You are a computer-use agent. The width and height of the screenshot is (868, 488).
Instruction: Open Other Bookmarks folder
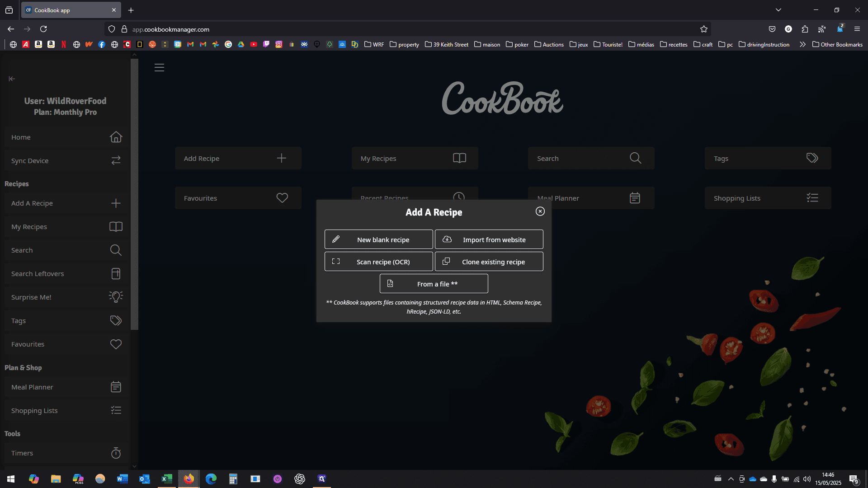(x=837, y=44)
